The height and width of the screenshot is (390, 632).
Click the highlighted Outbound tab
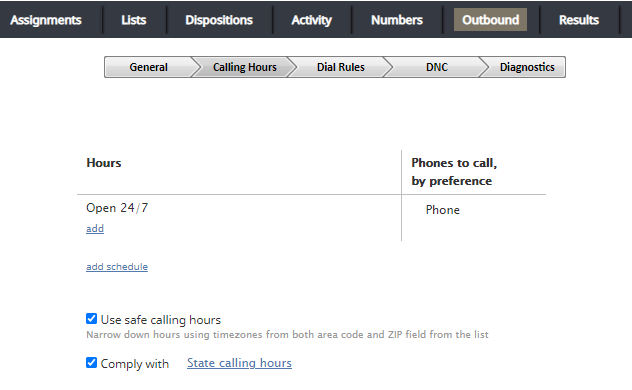coord(491,20)
